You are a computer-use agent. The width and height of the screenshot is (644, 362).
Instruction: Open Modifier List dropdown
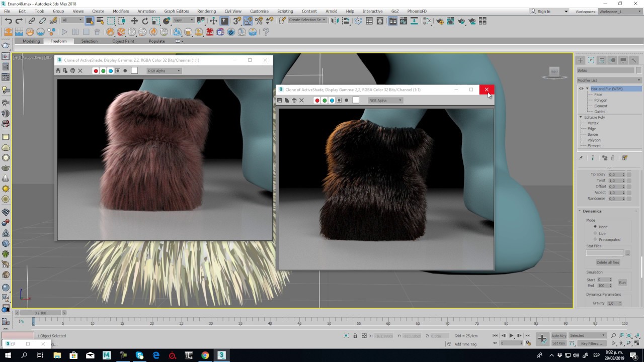pos(609,80)
